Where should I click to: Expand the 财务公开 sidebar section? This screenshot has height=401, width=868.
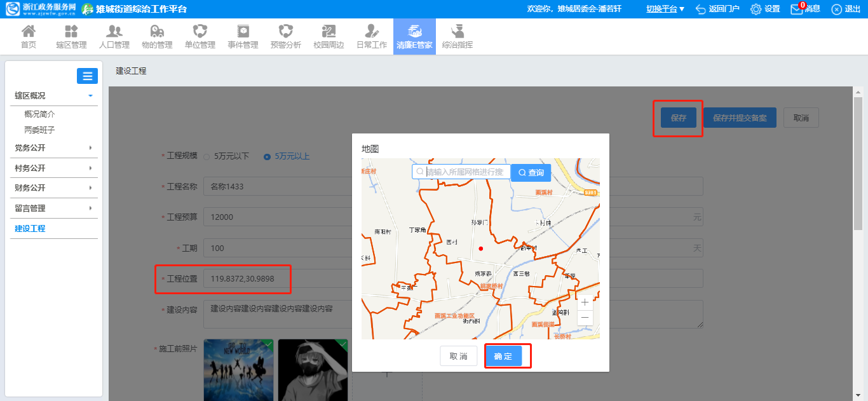click(54, 188)
